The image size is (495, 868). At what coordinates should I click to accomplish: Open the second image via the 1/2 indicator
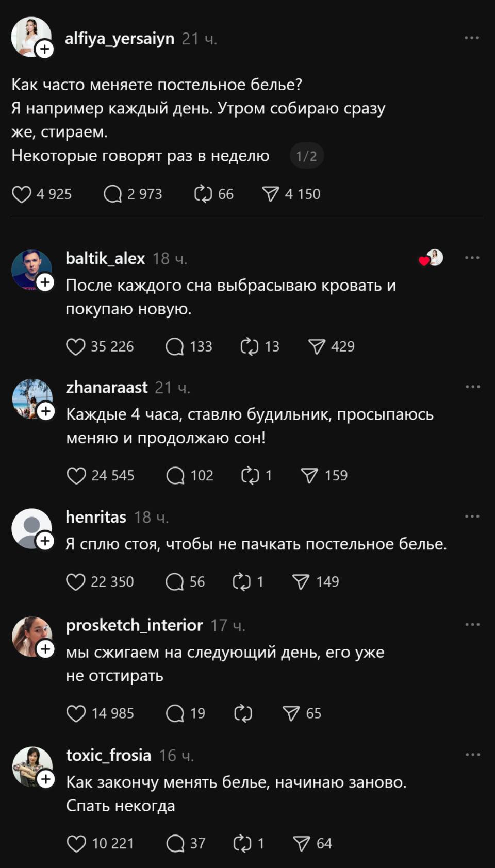coord(306,155)
